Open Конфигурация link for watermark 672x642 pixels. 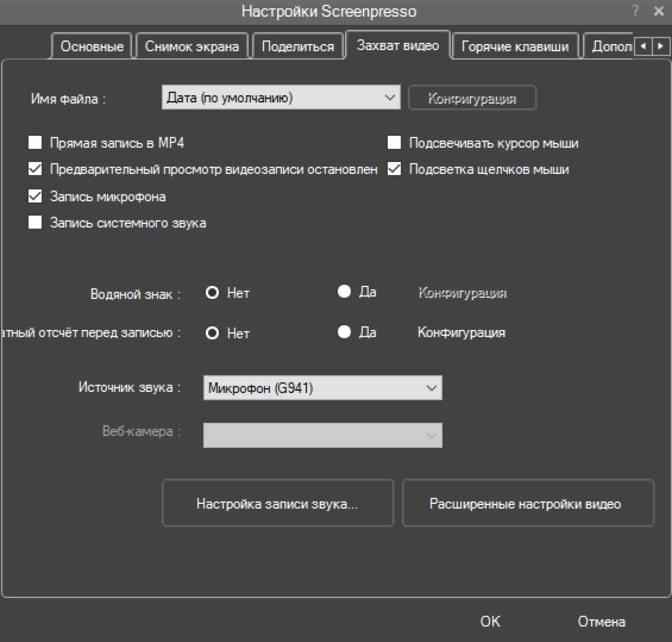point(463,293)
